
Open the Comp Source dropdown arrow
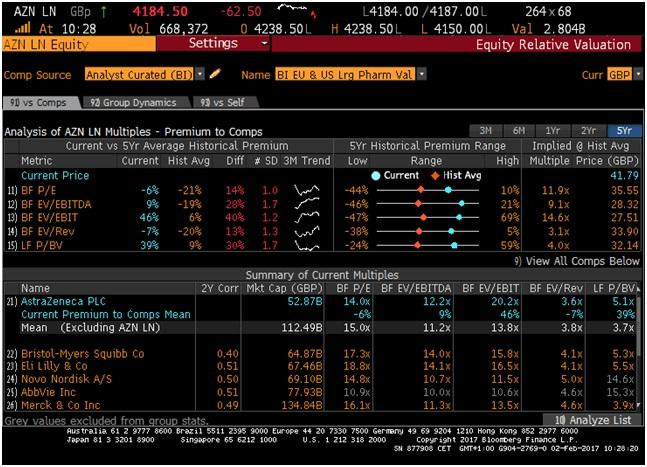(x=200, y=74)
